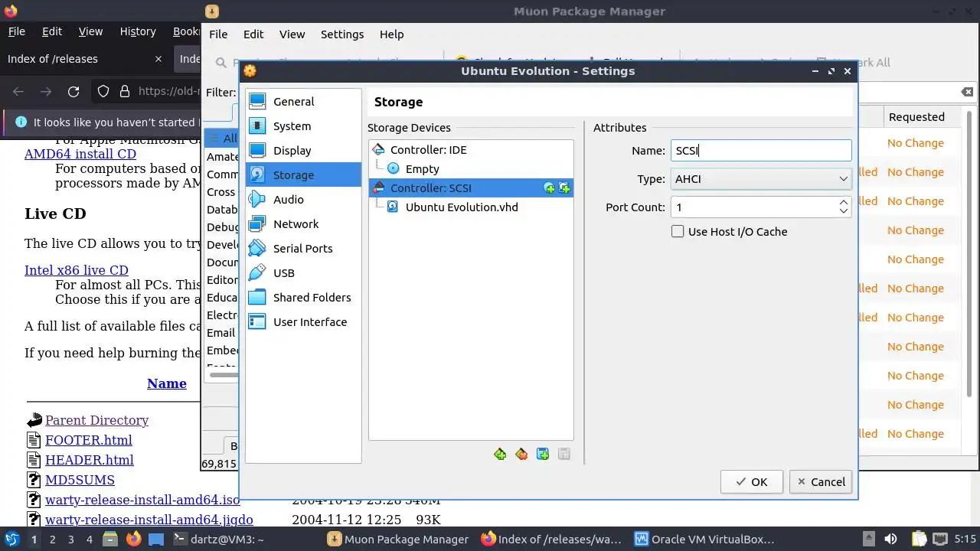Click the Add hard disk icon on Controller: SCSI

click(564, 188)
